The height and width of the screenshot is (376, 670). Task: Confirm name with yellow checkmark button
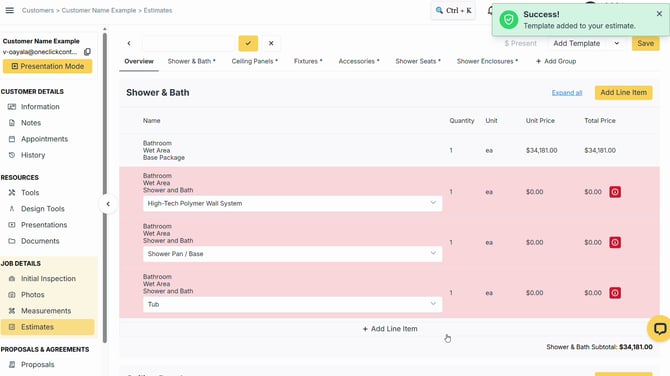click(x=248, y=43)
